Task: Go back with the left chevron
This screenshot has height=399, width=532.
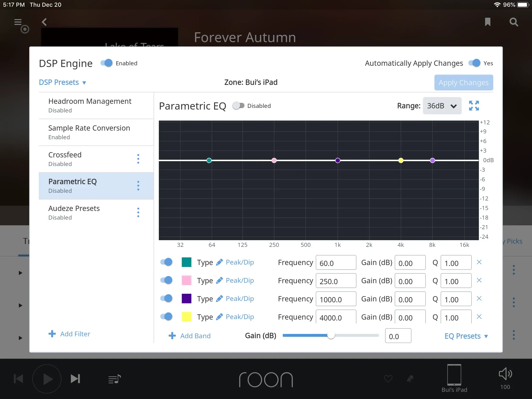Action: pos(44,22)
